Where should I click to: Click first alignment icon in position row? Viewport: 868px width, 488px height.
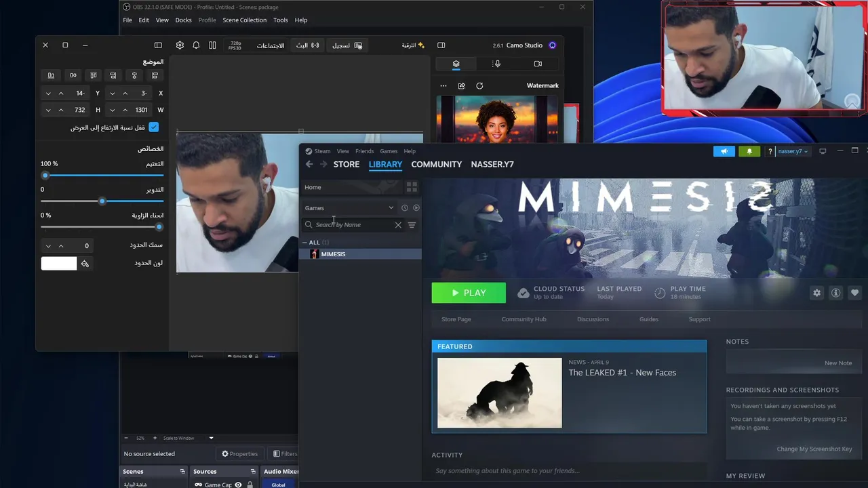coord(51,75)
